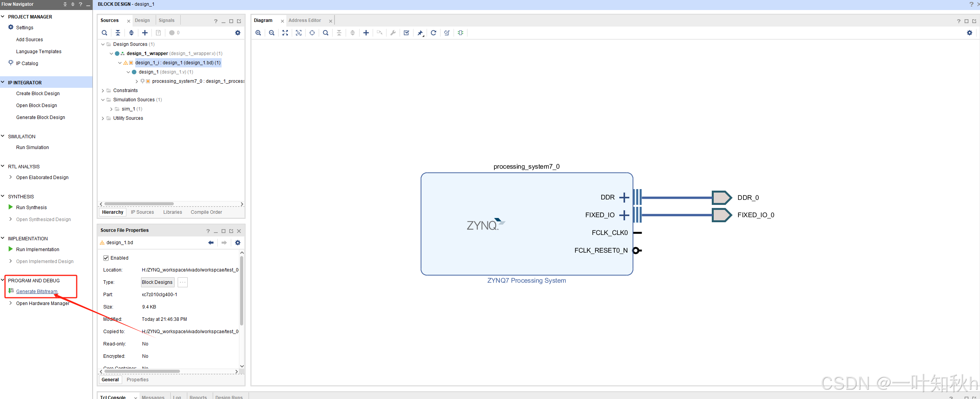Screen dimensions: 980x399
Task: Collapse design_1_wrapper tree node
Action: tap(111, 54)
